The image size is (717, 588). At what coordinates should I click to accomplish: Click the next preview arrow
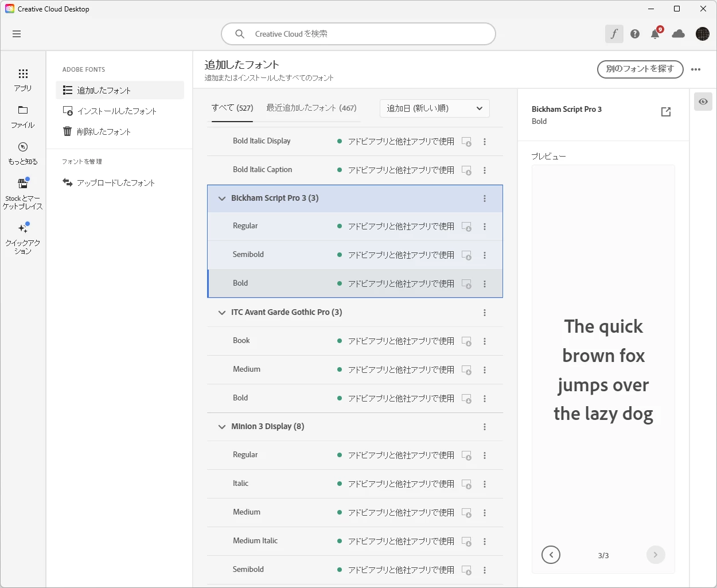656,555
